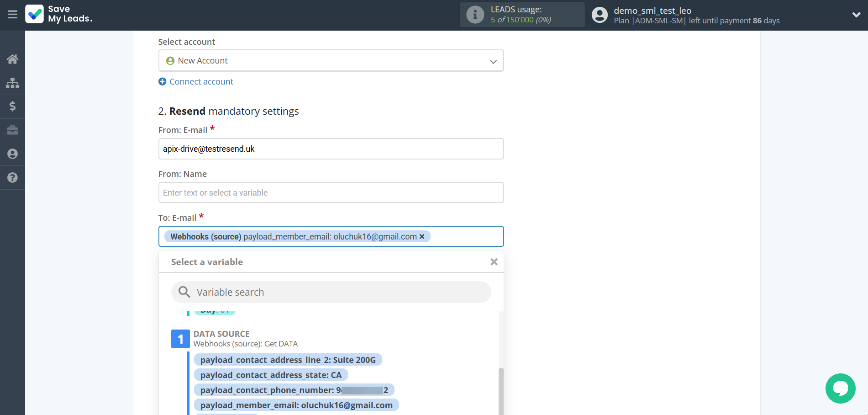Open the help question mark icon in the sidebar
This screenshot has height=415, width=868.
coord(12,177)
